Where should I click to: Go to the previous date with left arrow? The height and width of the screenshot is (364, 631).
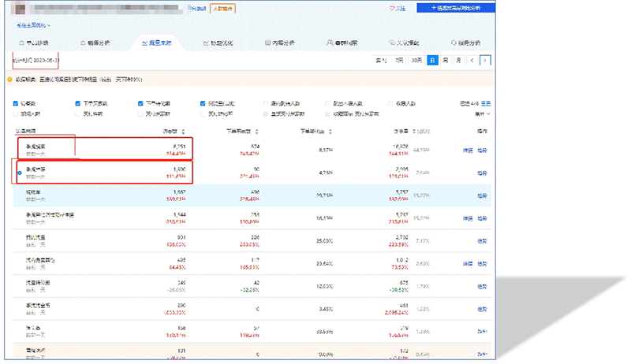[x=472, y=60]
